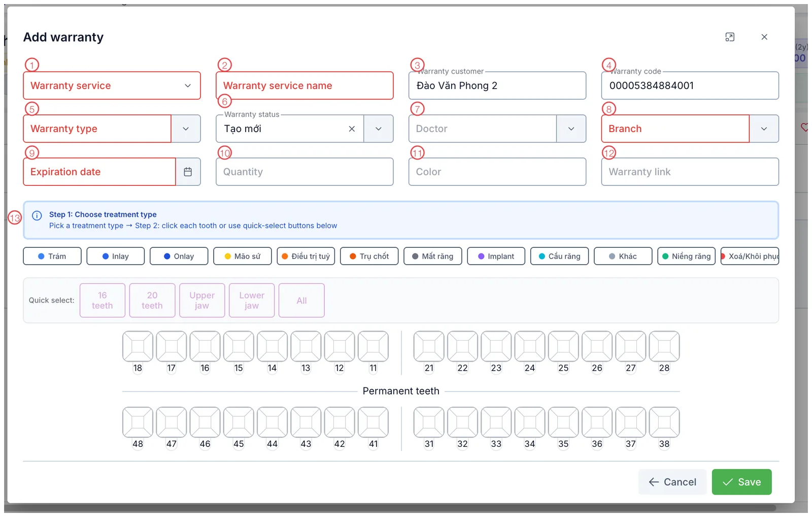Choose the Mão sứ treatment type
This screenshot has width=812, height=517.
(243, 256)
